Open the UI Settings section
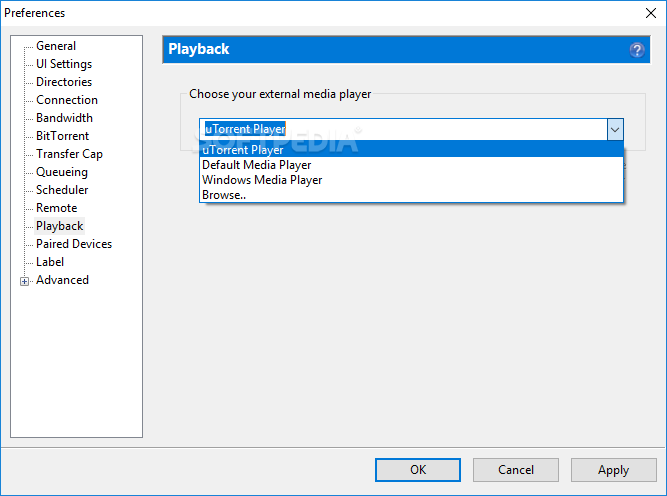 tap(64, 64)
